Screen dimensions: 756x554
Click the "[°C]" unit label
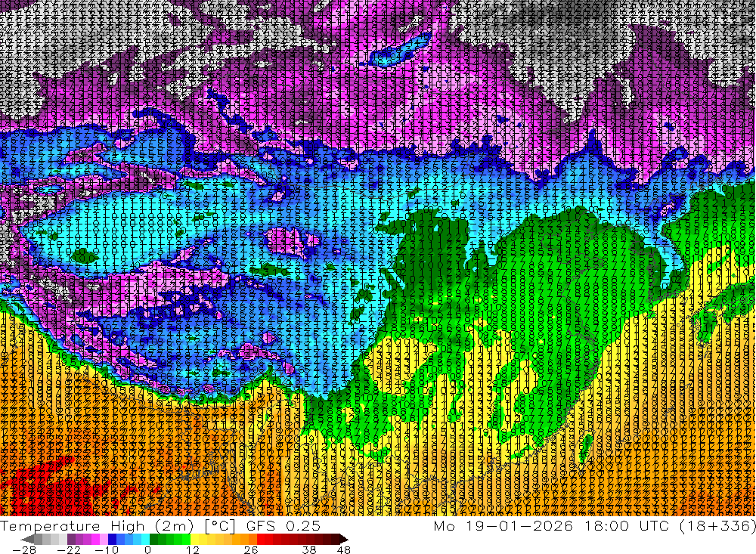coord(220,526)
